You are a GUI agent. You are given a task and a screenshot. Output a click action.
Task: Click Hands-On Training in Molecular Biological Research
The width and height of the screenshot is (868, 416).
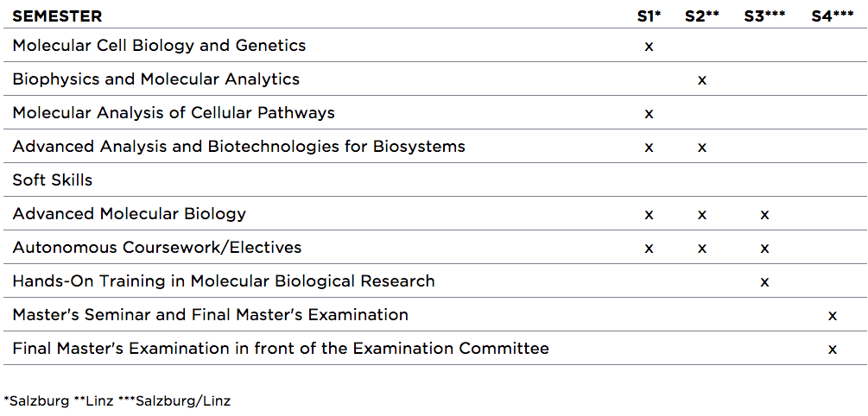224,281
